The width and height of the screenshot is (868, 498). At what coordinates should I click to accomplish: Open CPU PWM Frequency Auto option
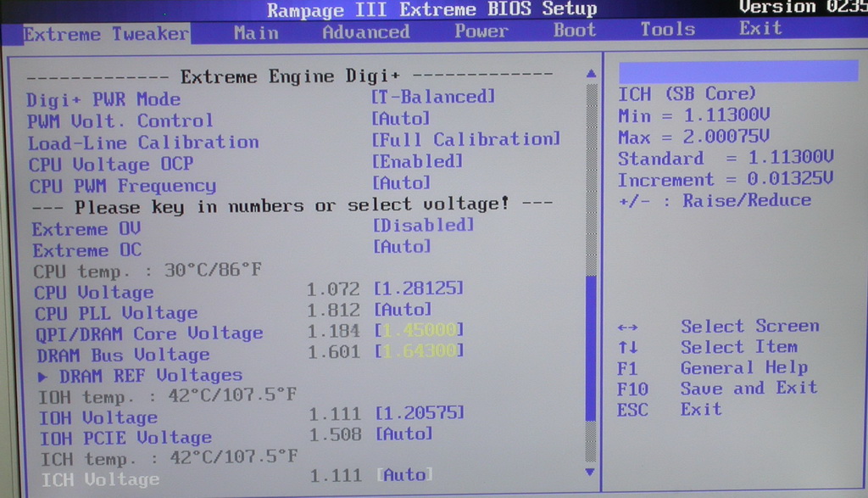point(401,182)
